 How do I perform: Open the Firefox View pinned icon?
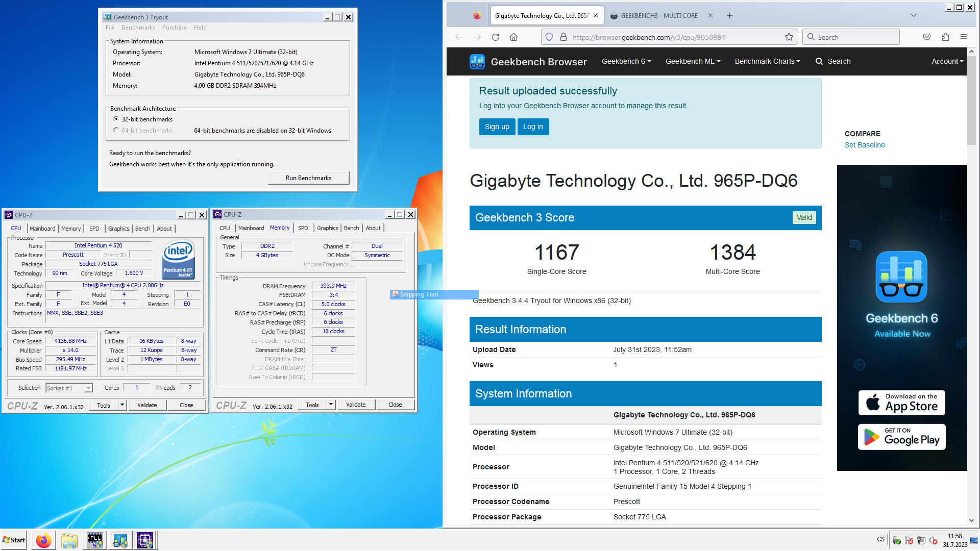click(x=477, y=16)
